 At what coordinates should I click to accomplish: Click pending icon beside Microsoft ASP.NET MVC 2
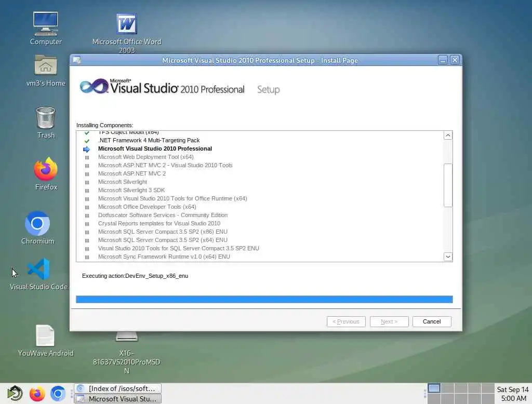pos(87,174)
